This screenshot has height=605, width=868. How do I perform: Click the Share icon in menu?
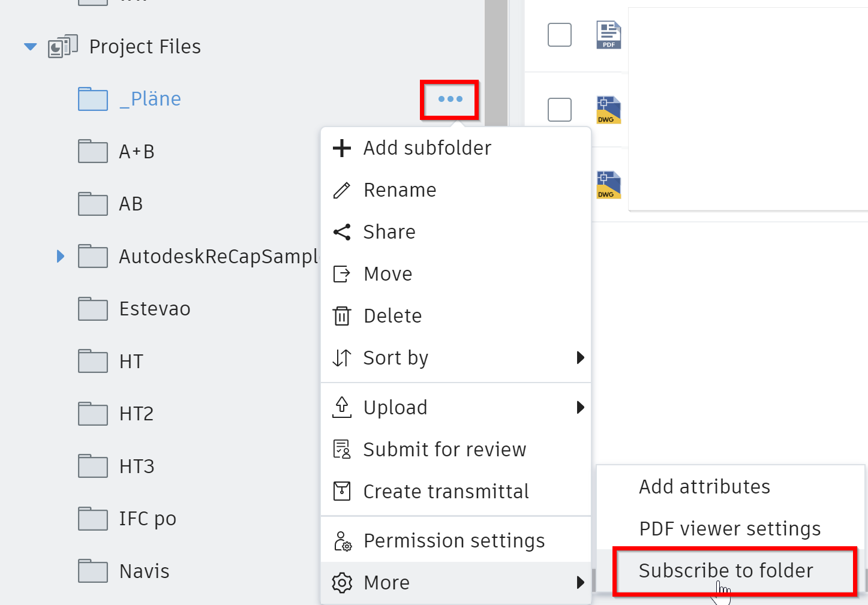point(342,232)
